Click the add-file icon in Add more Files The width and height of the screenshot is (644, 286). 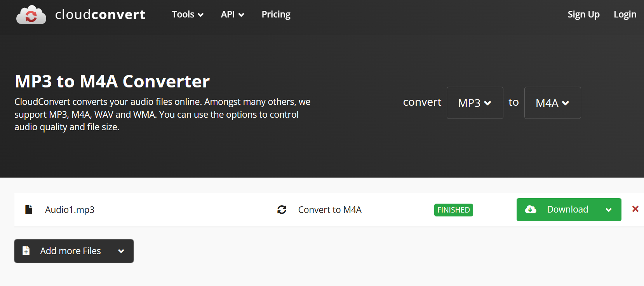point(26,251)
